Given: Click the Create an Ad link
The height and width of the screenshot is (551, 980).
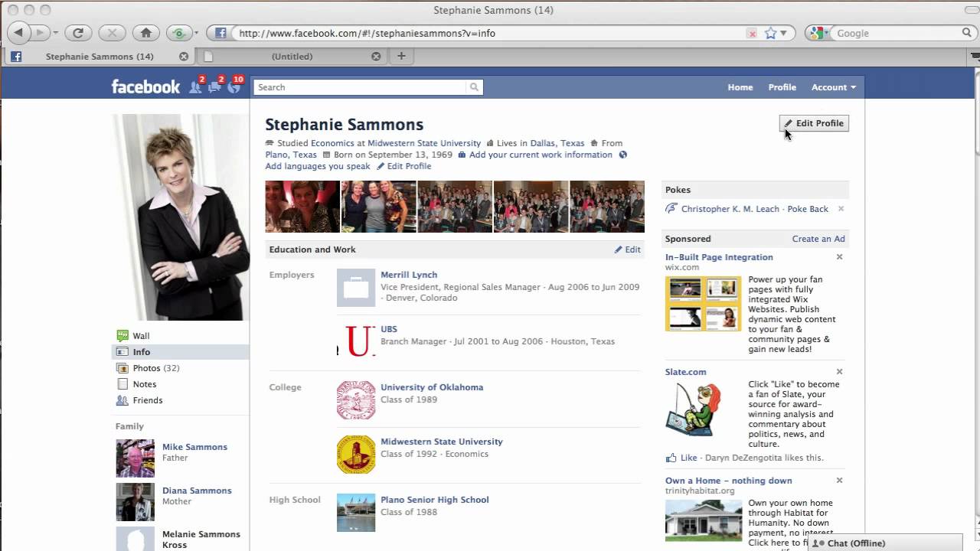Looking at the screenshot, I should (818, 239).
